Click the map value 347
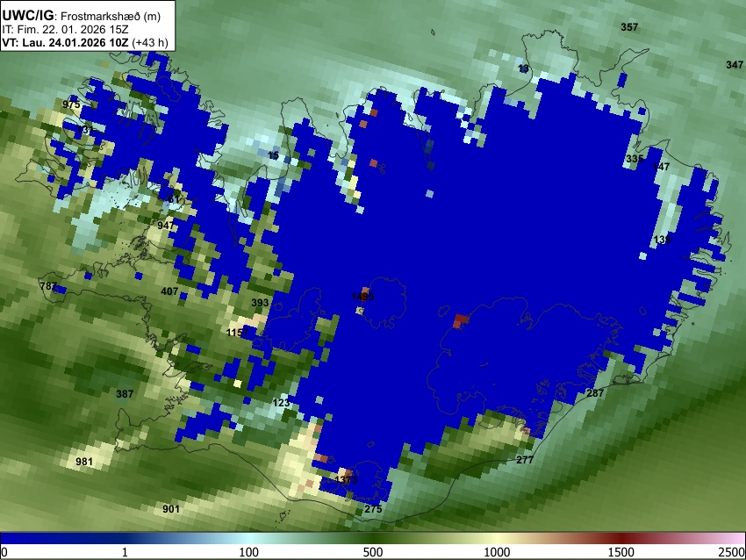The height and width of the screenshot is (560, 746). pyautogui.click(x=735, y=65)
